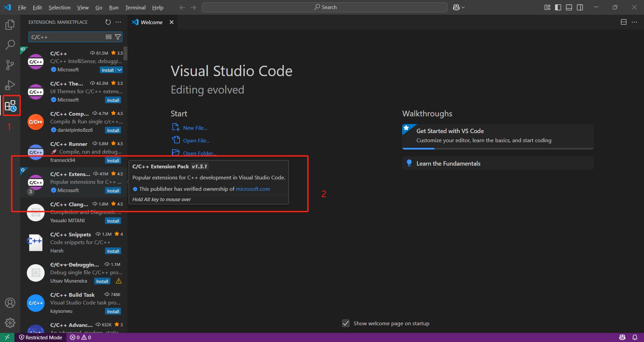Open the Explorer view in activity bar
The width and height of the screenshot is (644, 342).
[10, 25]
